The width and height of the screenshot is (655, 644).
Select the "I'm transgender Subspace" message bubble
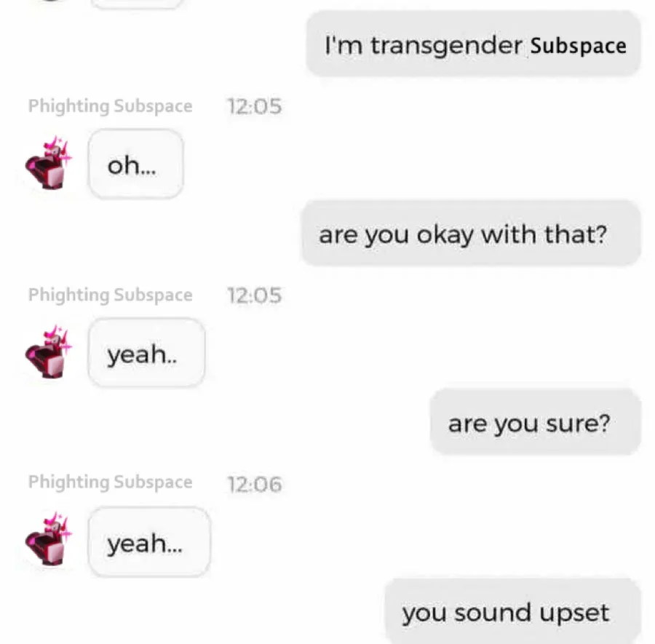(473, 44)
